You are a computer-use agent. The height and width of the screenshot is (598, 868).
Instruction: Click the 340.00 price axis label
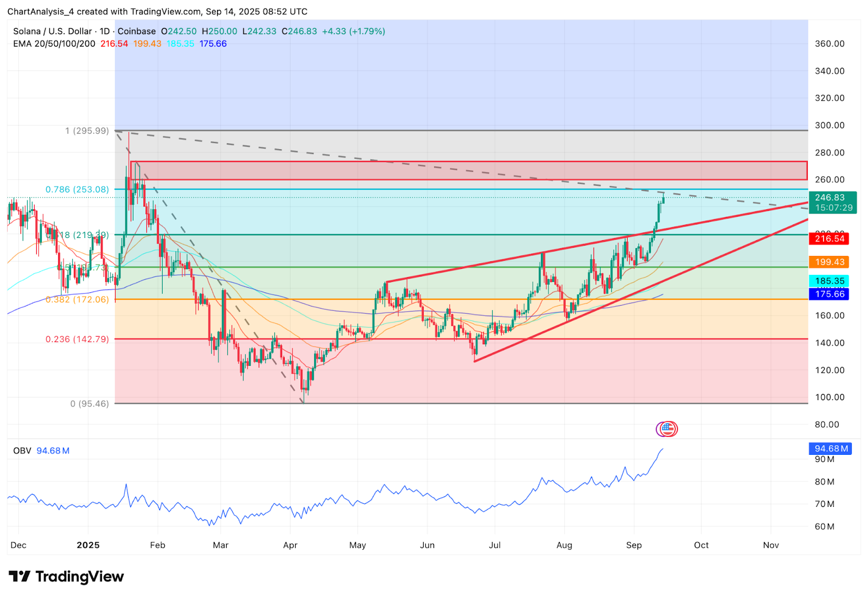(829, 71)
